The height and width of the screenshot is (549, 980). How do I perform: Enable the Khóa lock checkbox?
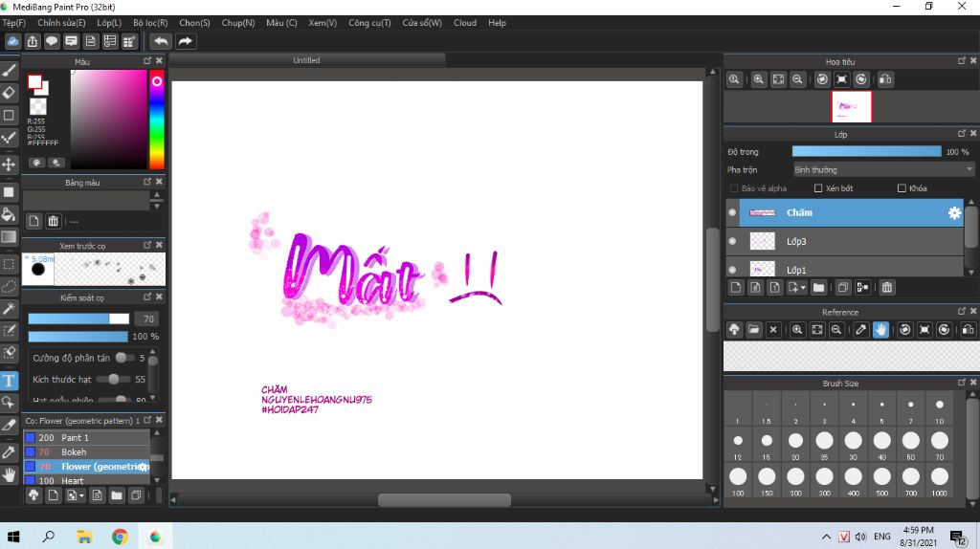pos(902,188)
